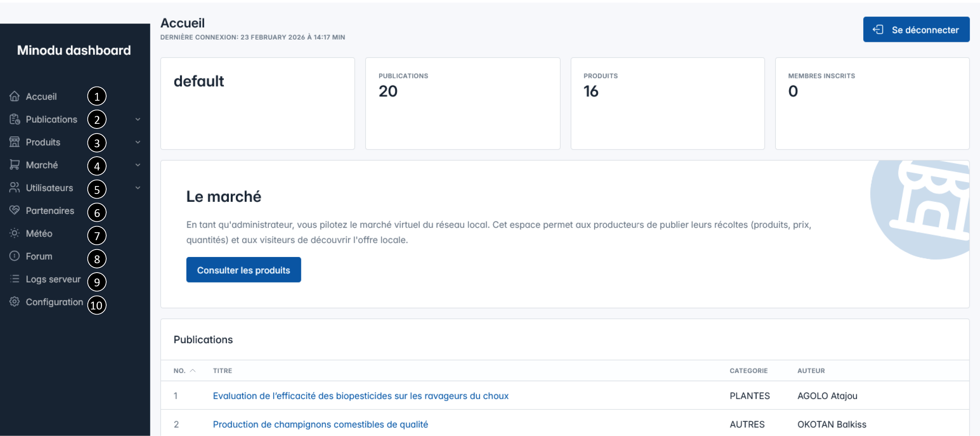Viewport: 980px width, 436px height.
Task: Click the Se déconnecter button
Action: point(916,29)
